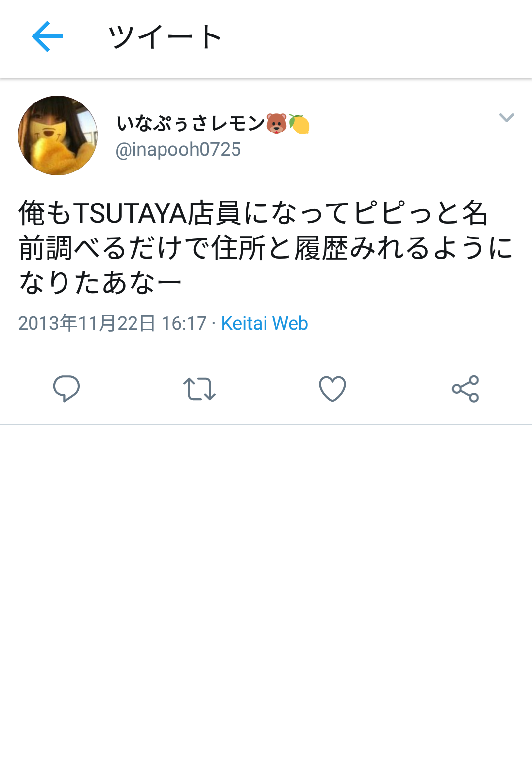
Task: Click the last tweet line なりたあなー
Action: click(100, 282)
